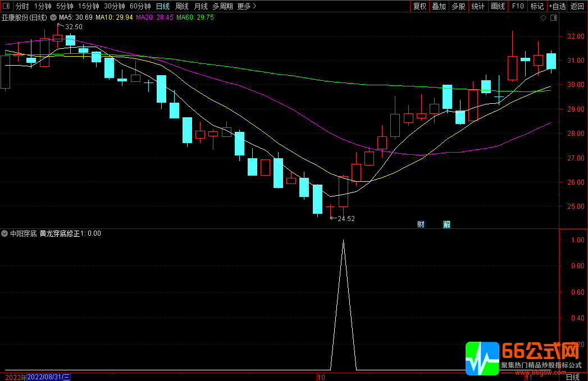Click the 0.60 indicator axis label
This screenshot has width=588, height=381.
[x=577, y=292]
